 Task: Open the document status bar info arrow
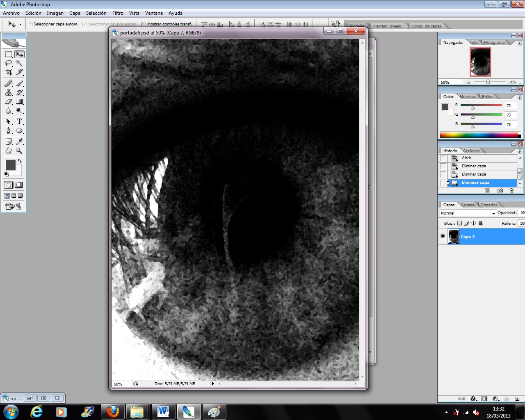212,384
